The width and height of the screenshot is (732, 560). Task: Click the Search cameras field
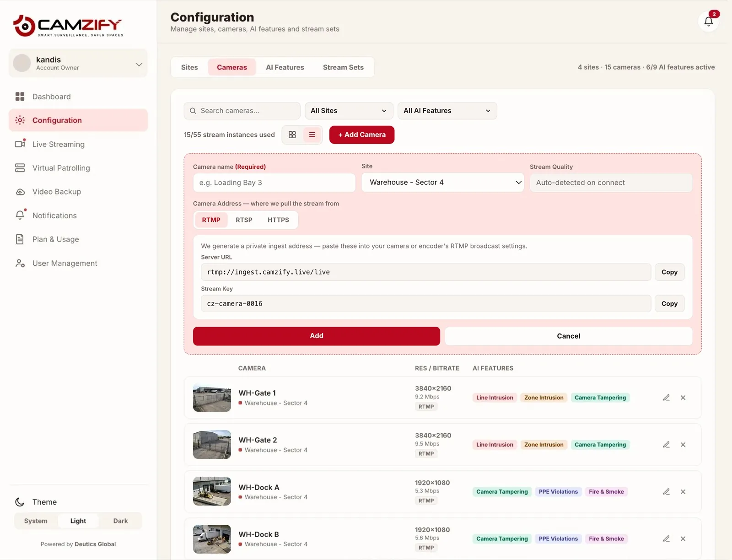pos(242,111)
